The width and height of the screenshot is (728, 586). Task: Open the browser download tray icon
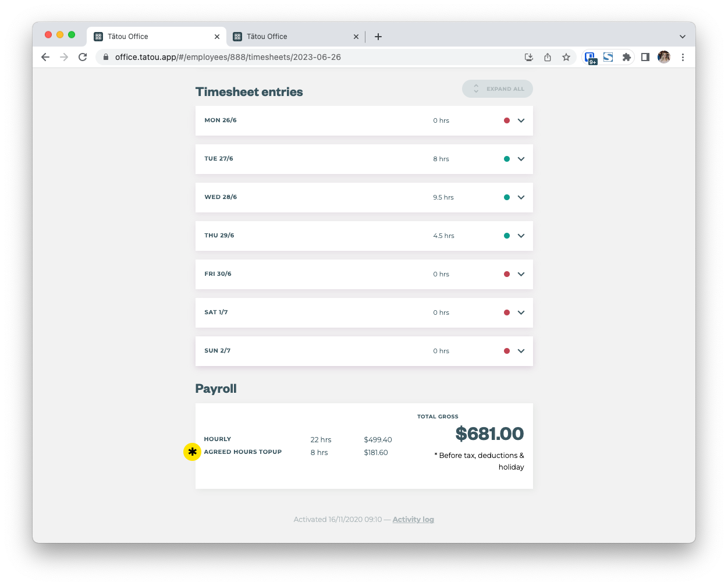(529, 57)
